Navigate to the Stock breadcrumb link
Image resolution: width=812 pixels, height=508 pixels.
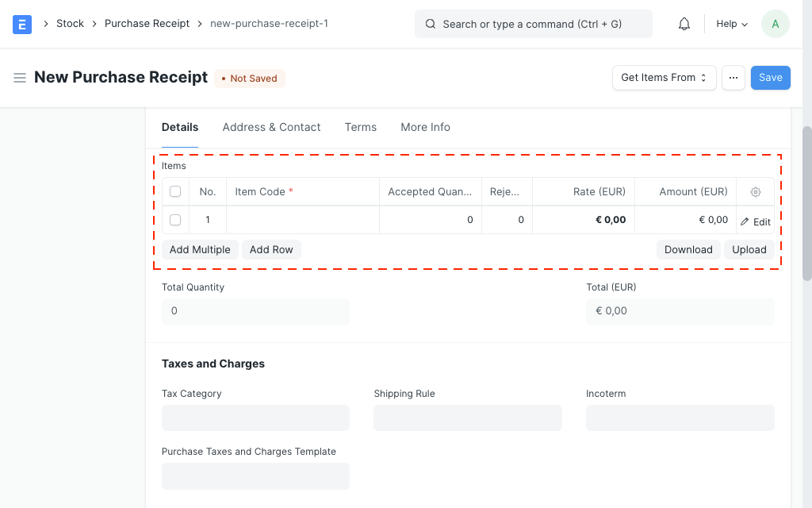coord(70,24)
